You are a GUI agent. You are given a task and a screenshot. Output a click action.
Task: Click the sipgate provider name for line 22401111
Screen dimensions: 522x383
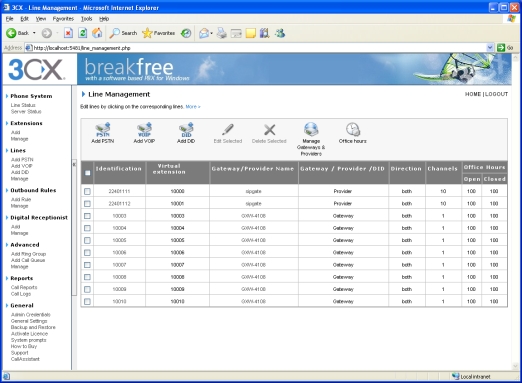coord(253,191)
